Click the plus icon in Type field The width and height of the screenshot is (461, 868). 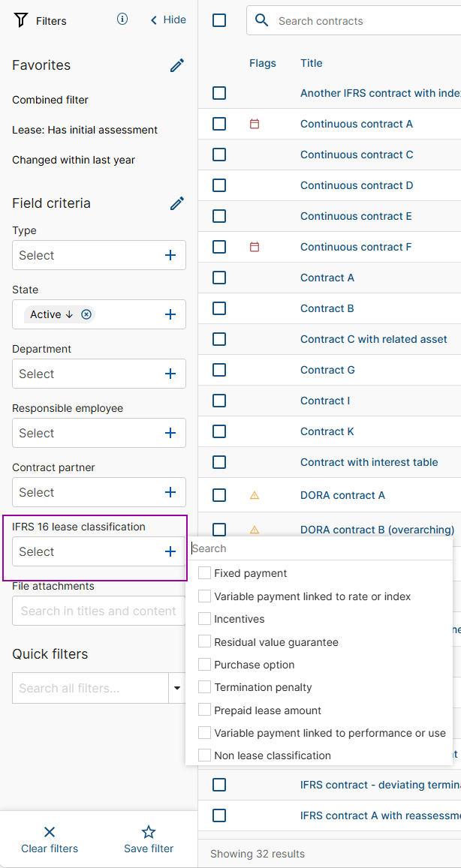pyautogui.click(x=170, y=255)
